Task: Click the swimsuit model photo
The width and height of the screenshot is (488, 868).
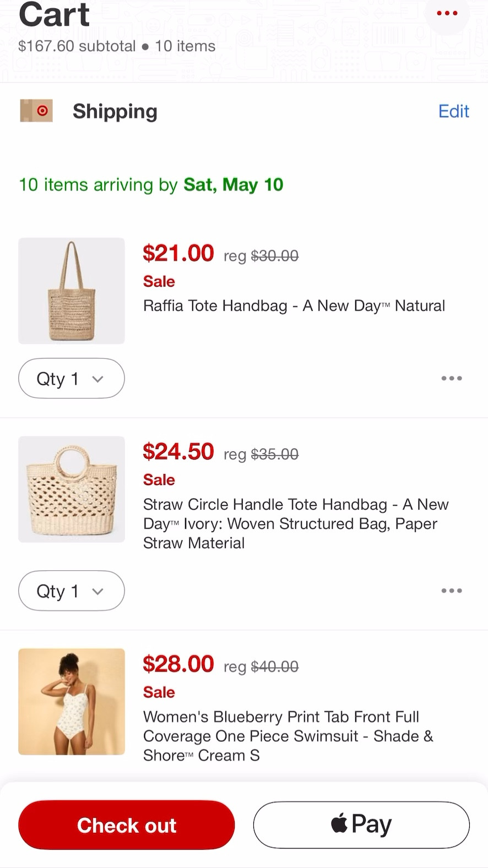Action: coord(71,702)
